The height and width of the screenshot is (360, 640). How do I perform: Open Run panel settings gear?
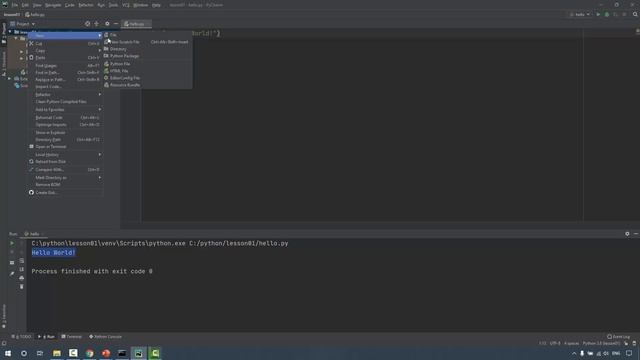pos(627,234)
